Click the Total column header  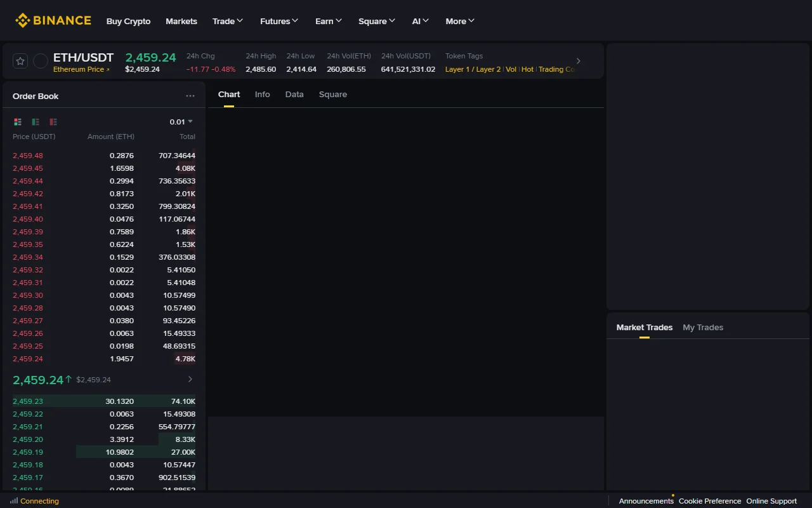coord(187,137)
